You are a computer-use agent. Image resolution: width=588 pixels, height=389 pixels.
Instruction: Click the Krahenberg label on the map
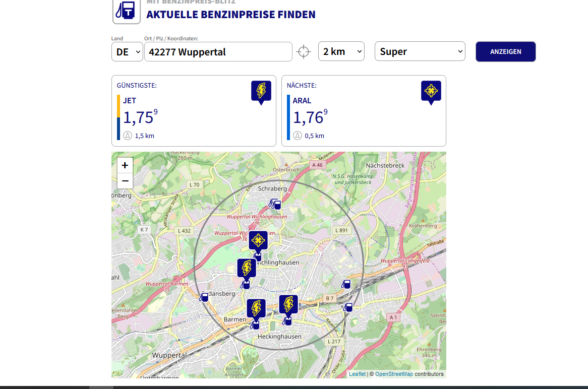pyautogui.click(x=423, y=226)
